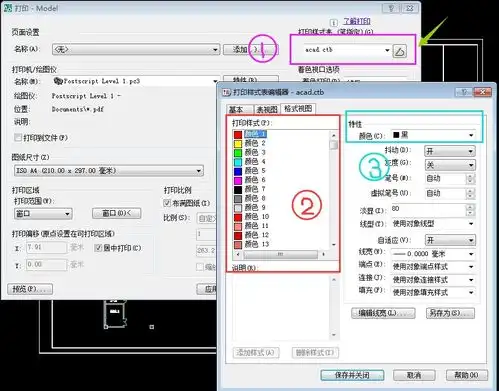The height and width of the screenshot is (391, 499).
Task: Click 编辑线宽 button
Action: click(383, 313)
